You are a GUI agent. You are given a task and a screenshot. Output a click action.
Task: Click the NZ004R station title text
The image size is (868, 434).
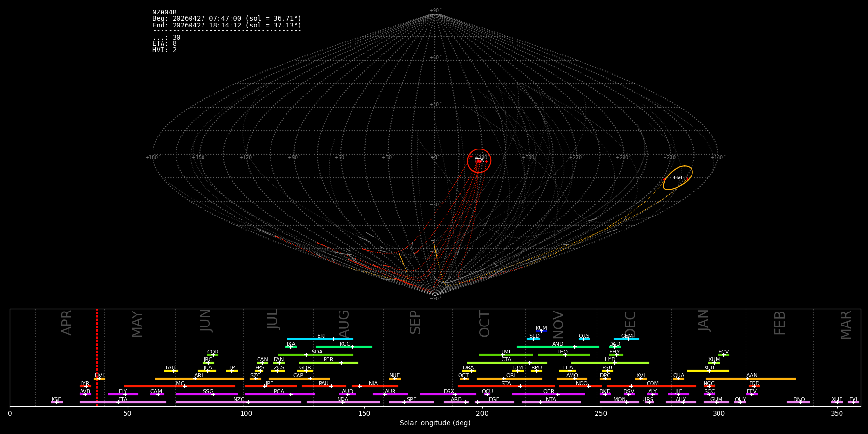164,13
